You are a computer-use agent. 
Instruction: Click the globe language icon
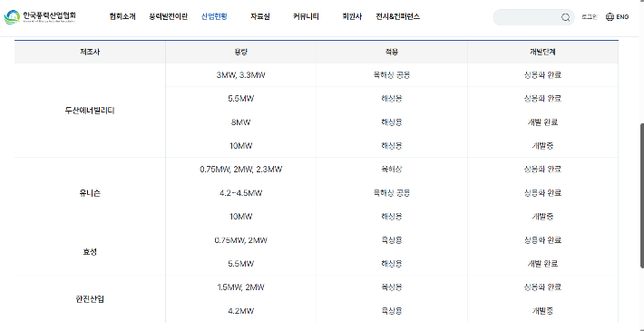pos(610,17)
